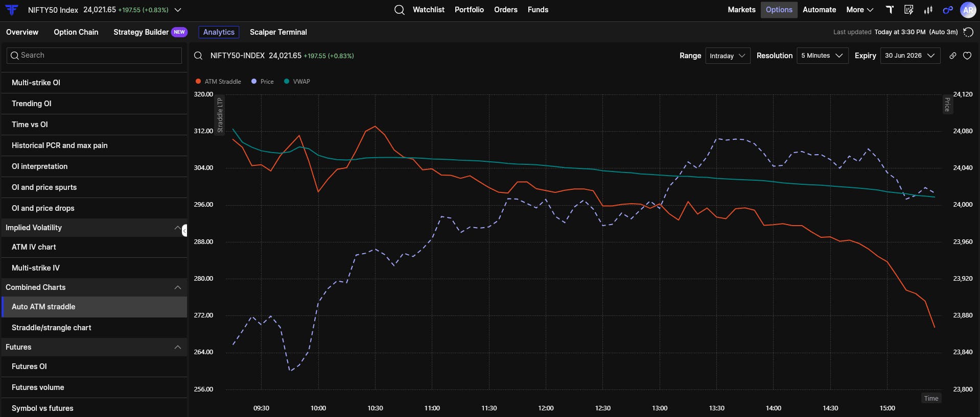Image resolution: width=980 pixels, height=417 pixels.
Task: Favorite this chart with heart icon
Action: tap(967, 56)
